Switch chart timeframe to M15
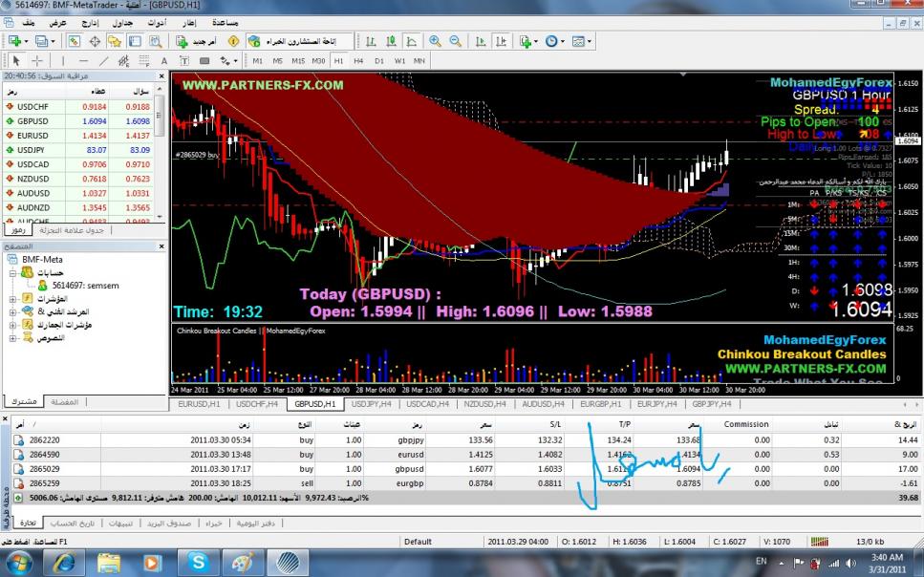This screenshot has width=924, height=577. [299, 61]
